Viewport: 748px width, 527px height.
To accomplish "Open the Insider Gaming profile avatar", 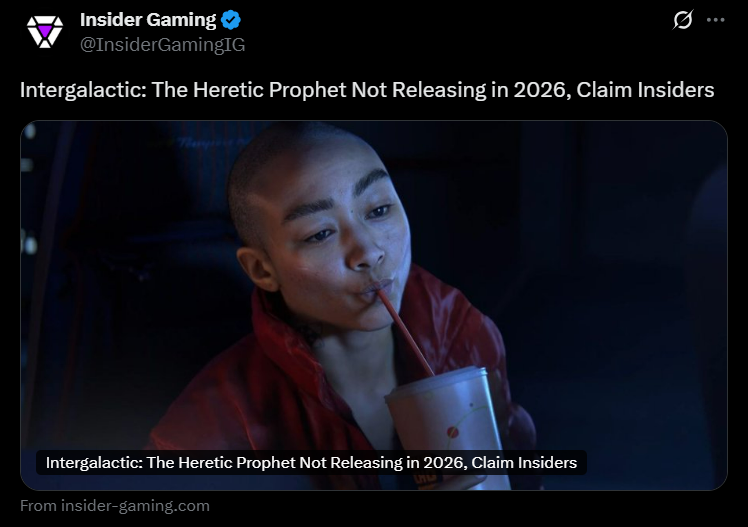I will pos(45,31).
